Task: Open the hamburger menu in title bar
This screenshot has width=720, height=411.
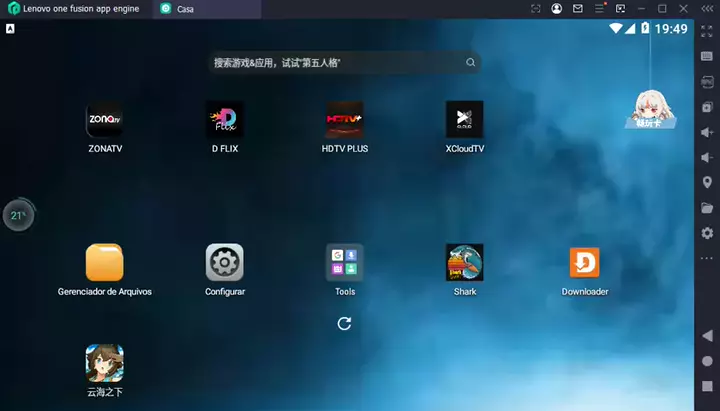Action: [599, 8]
